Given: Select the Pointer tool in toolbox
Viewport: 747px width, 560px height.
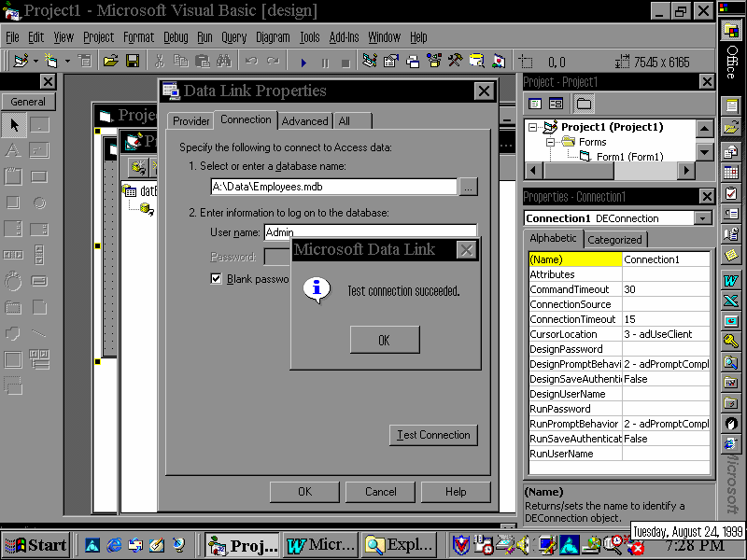Looking at the screenshot, I should (13, 125).
